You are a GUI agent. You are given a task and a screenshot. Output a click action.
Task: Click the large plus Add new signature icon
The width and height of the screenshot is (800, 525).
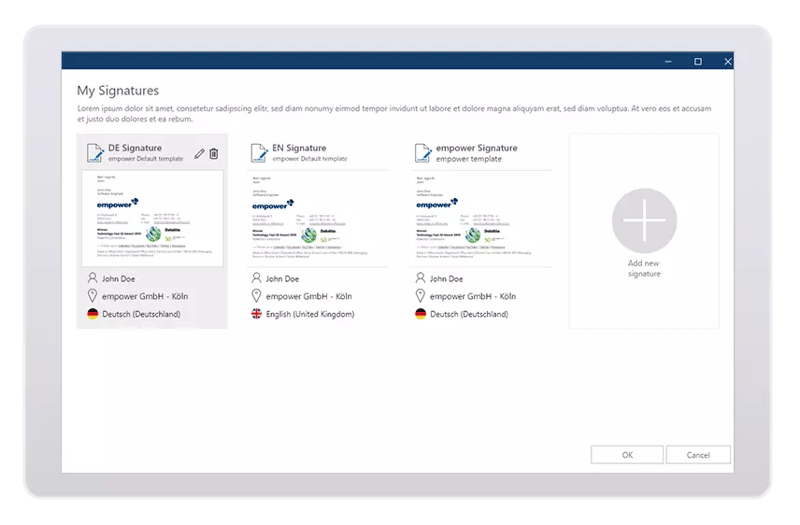[644, 220]
